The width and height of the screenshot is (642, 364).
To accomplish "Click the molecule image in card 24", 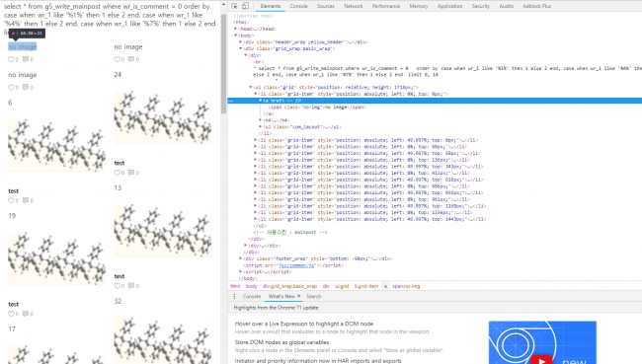I will [163, 117].
